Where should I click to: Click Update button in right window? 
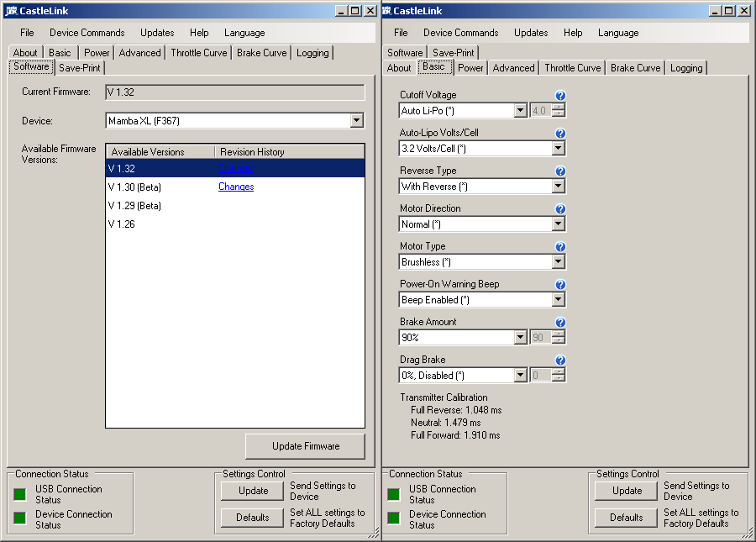click(x=627, y=491)
